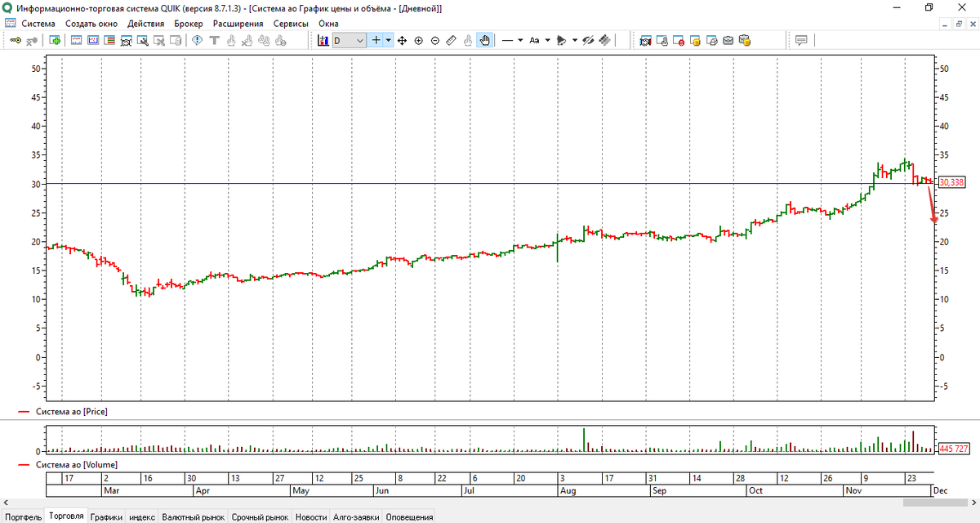980x523 pixels.
Task: Click the red-green striped table icon
Action: click(109, 40)
